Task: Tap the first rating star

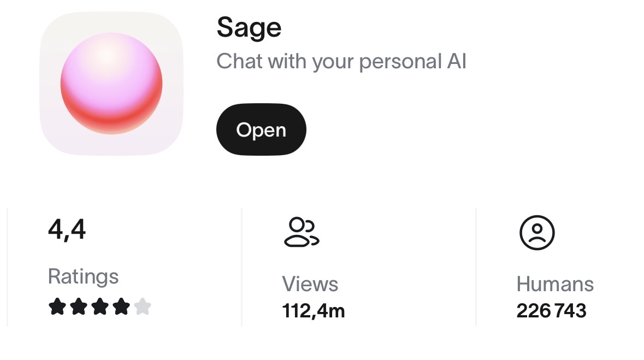Action: tap(56, 307)
